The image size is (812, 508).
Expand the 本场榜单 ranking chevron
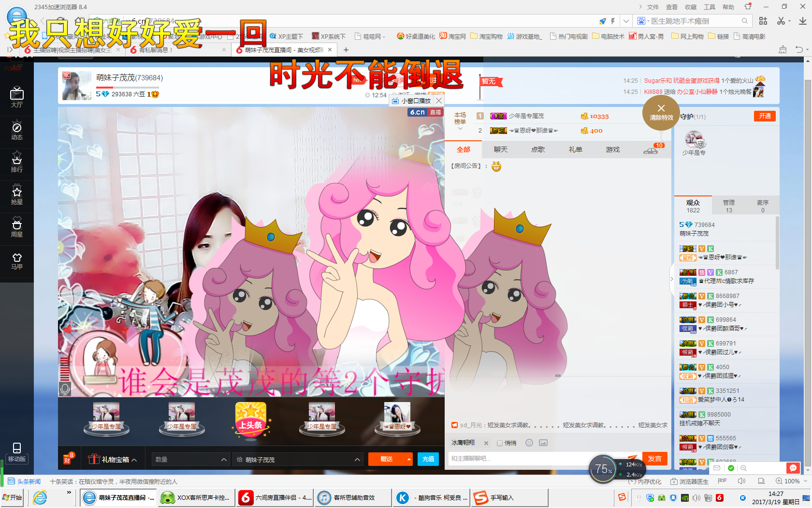coord(460,129)
